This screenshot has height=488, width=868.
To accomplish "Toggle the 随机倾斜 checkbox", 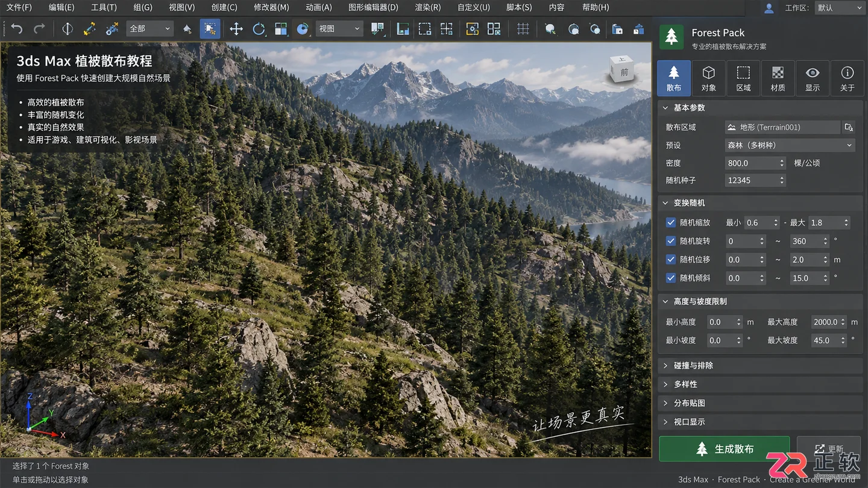I will [x=671, y=278].
